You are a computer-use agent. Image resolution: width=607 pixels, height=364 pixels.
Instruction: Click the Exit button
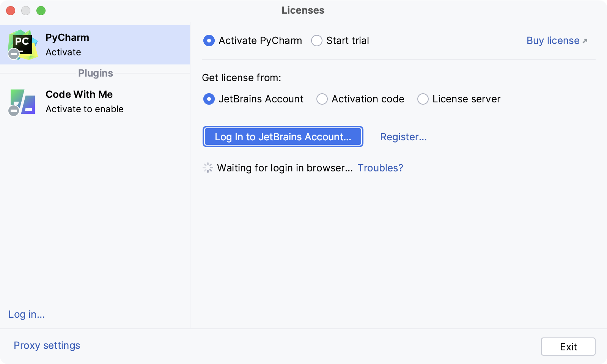point(568,346)
